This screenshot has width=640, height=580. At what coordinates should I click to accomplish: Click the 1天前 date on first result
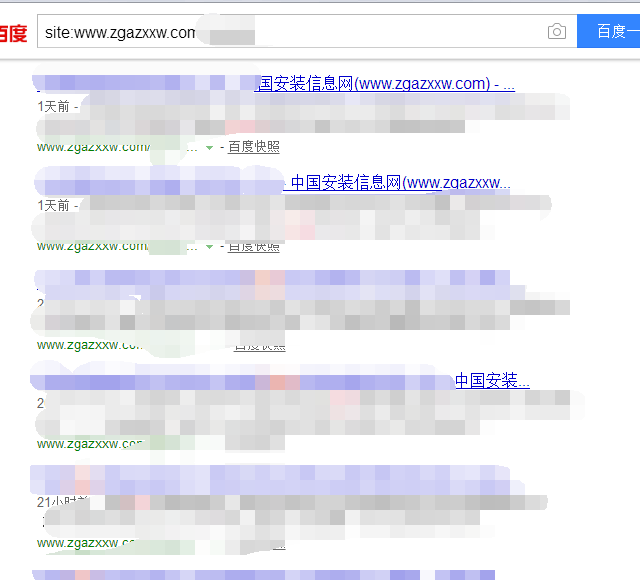53,107
